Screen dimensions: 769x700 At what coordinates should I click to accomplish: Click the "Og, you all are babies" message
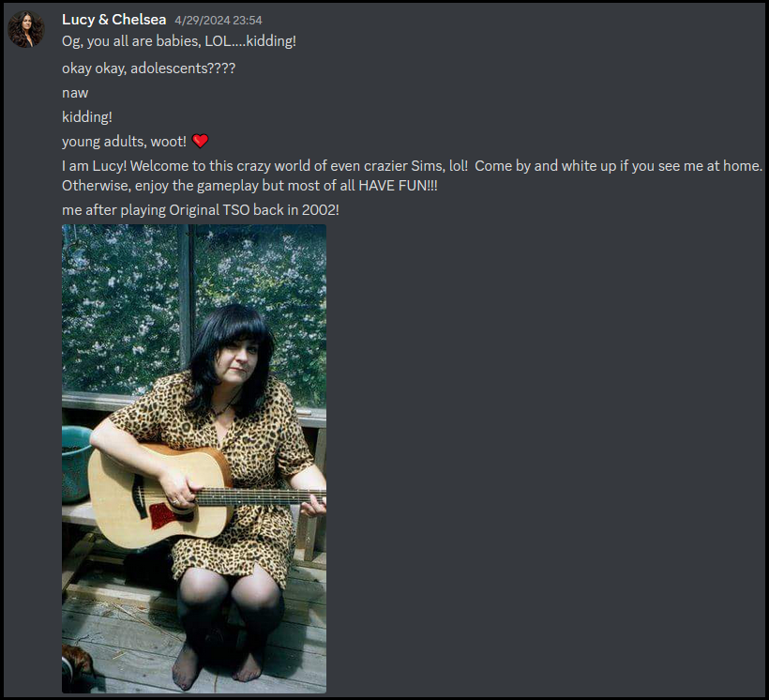pyautogui.click(x=179, y=40)
